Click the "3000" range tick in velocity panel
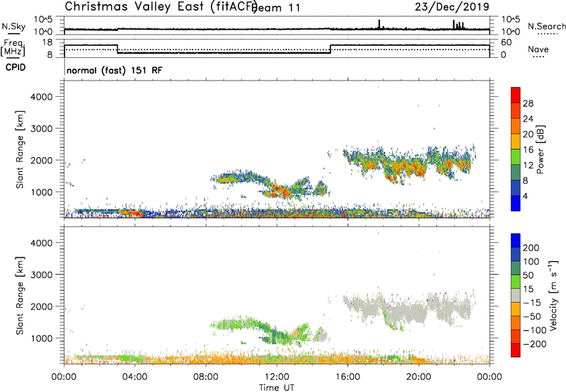The width and height of the screenshot is (566, 392). point(41,275)
